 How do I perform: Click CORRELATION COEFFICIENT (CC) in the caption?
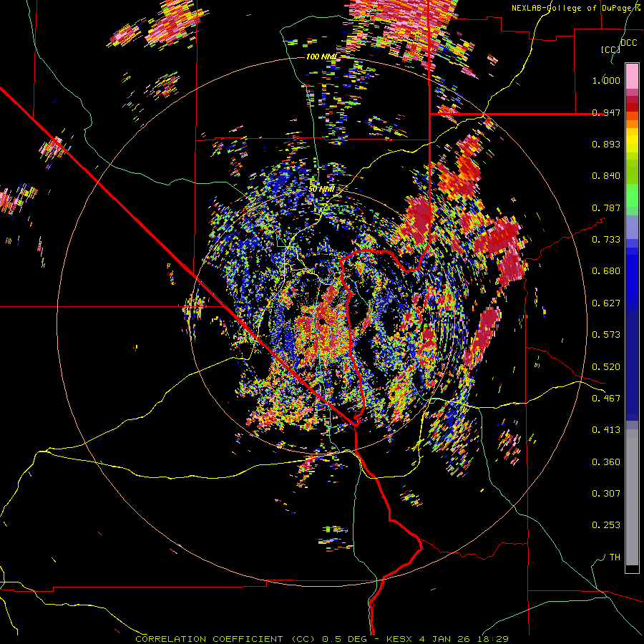(225, 639)
